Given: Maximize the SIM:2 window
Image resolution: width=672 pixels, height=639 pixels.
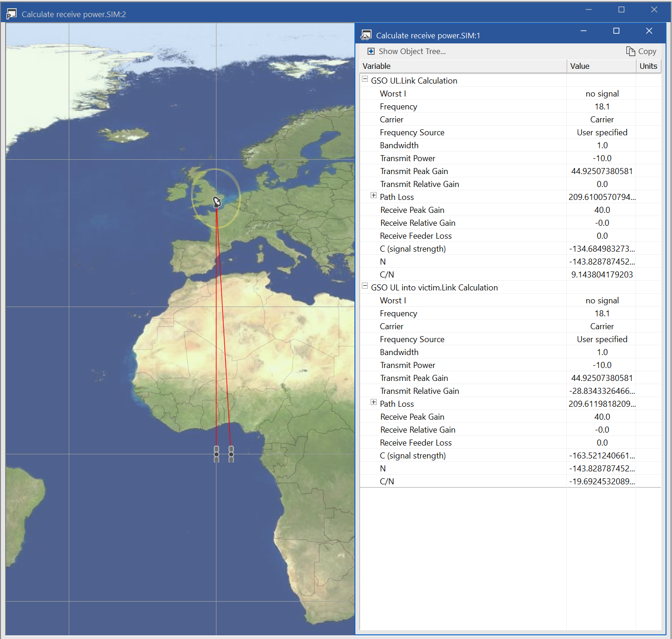Looking at the screenshot, I should pos(621,10).
